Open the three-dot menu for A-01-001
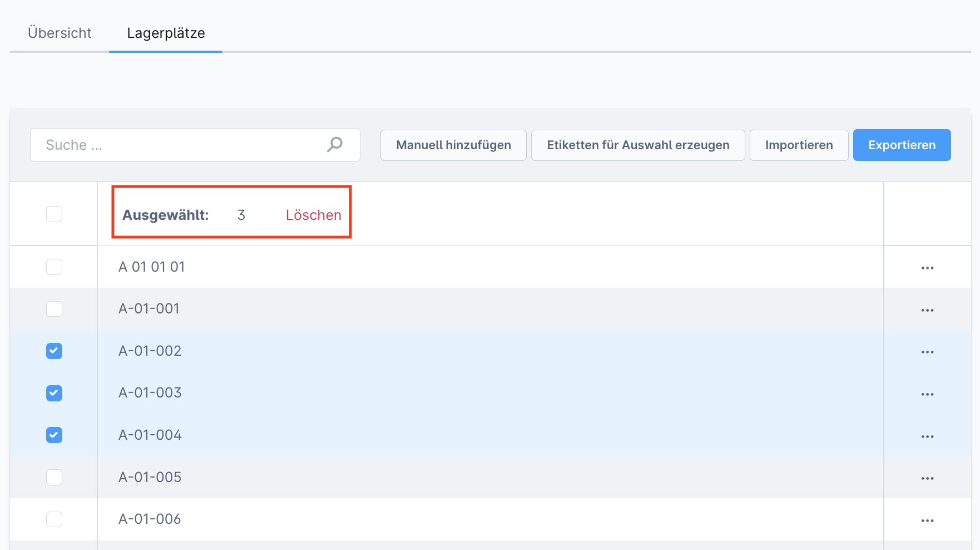This screenshot has height=550, width=980. pos(927,310)
